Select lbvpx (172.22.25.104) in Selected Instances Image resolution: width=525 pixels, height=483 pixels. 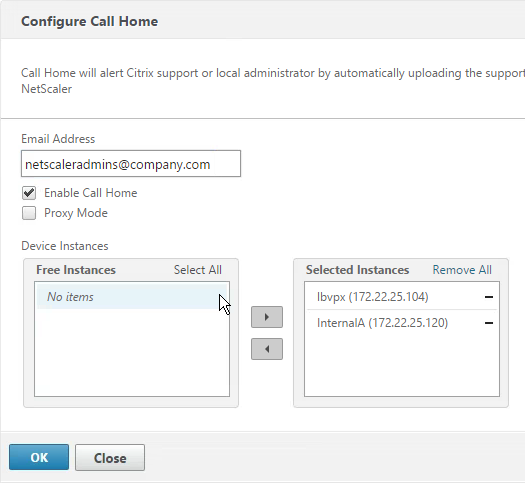tap(402, 297)
